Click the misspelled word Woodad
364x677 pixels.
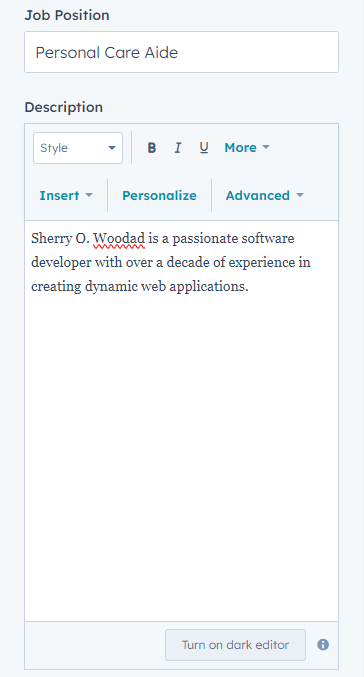point(119,239)
